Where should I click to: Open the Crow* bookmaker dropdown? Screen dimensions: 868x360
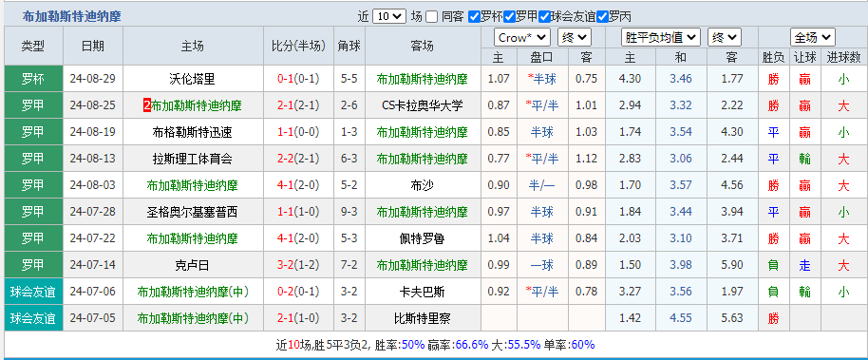522,38
